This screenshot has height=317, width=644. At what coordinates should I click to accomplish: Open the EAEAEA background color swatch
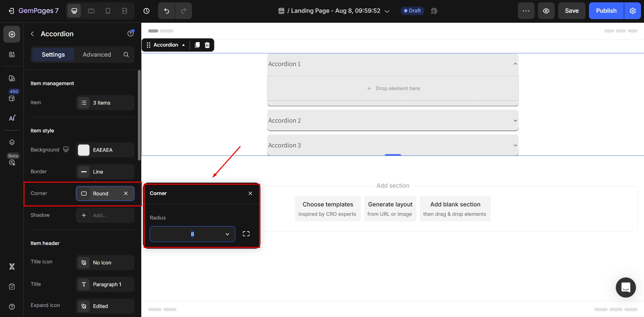tap(84, 150)
